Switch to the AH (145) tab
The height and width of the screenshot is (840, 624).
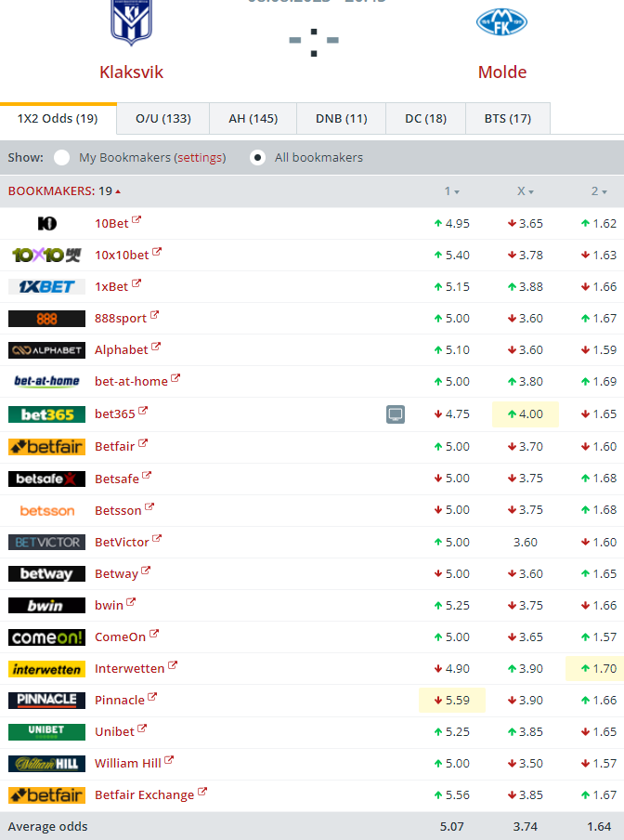coord(253,118)
